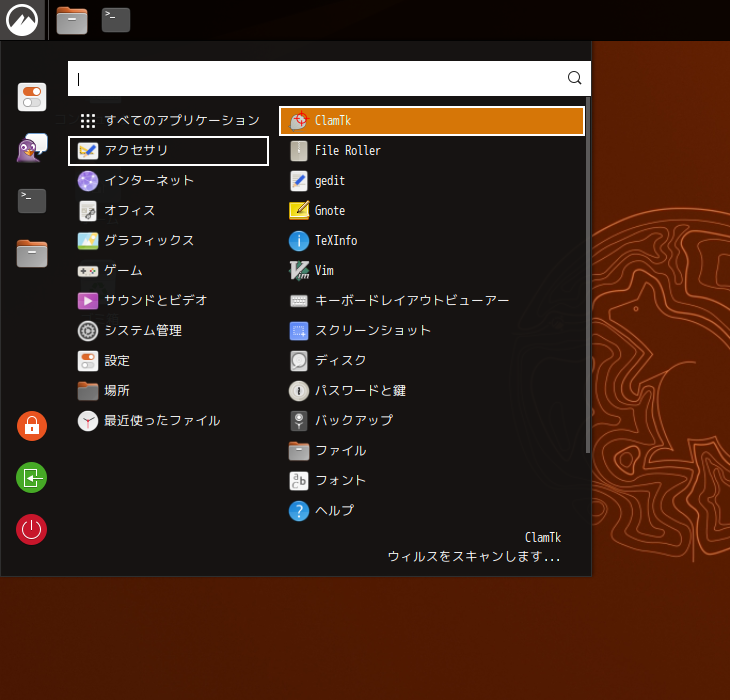Click the orange lock screen button
This screenshot has height=700, width=730.
pos(32,426)
